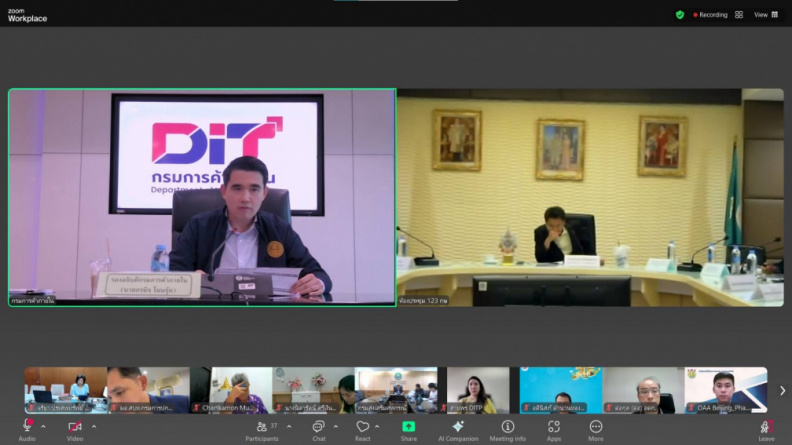Select Chartkamon Mu... participant thumbnail
This screenshot has height=445, width=792.
[x=231, y=390]
